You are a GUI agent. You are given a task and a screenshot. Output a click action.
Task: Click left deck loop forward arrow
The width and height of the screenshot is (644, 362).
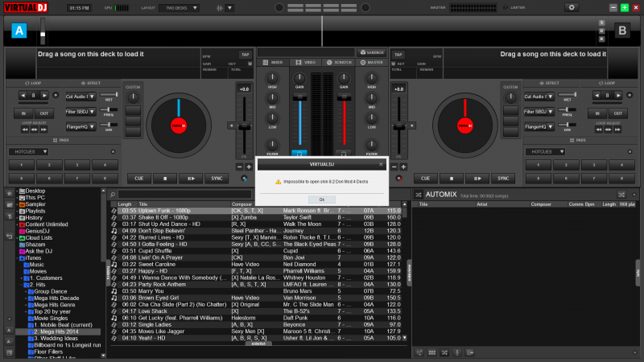(x=44, y=95)
